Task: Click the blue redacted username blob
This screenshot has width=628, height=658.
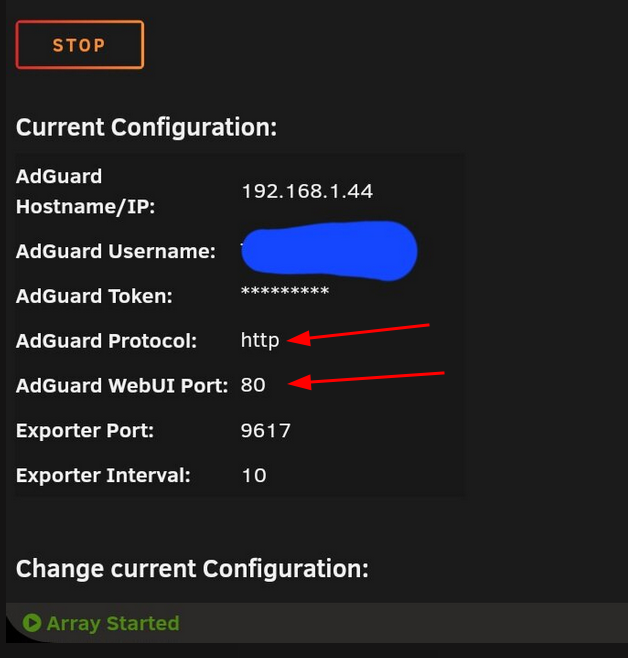Action: pos(329,251)
